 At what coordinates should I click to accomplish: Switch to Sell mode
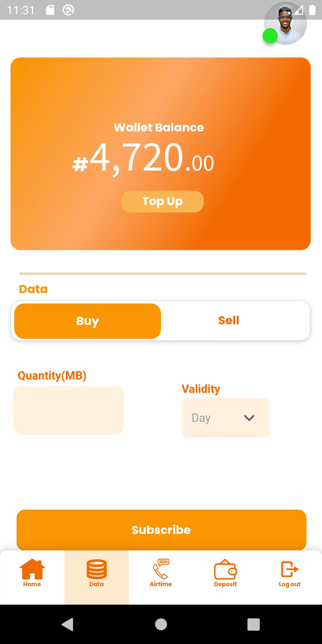[x=229, y=321]
